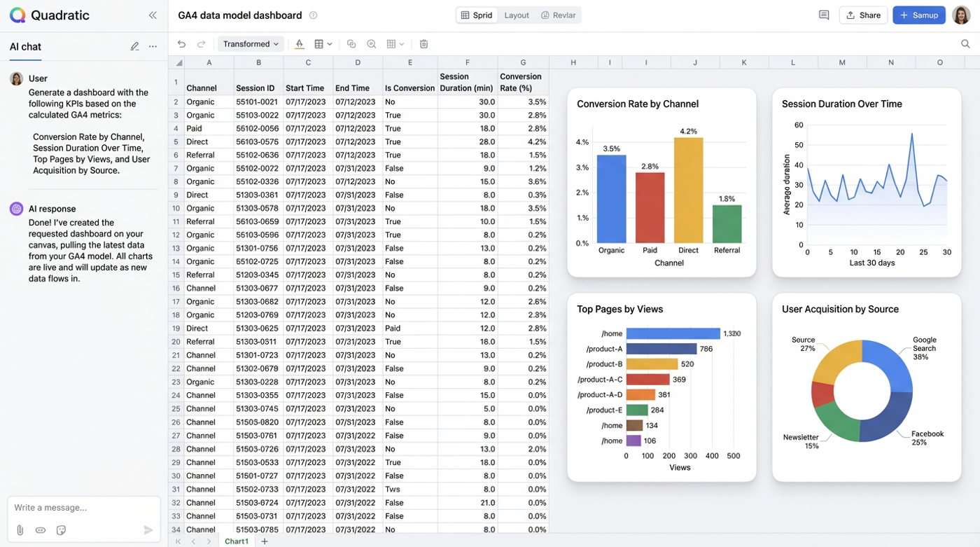Click cell "Tws" in row 31
The image size is (980, 547).
coord(410,489)
